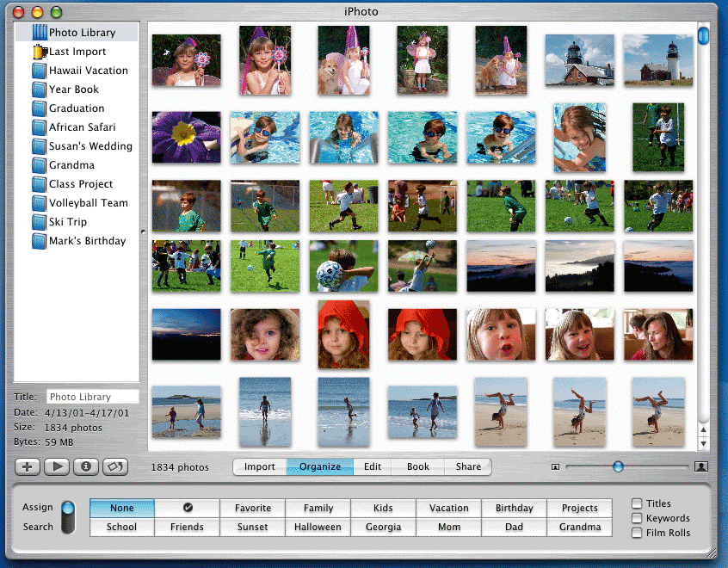This screenshot has width=728, height=568.
Task: Apply the checkmark keyword button
Action: 188,508
